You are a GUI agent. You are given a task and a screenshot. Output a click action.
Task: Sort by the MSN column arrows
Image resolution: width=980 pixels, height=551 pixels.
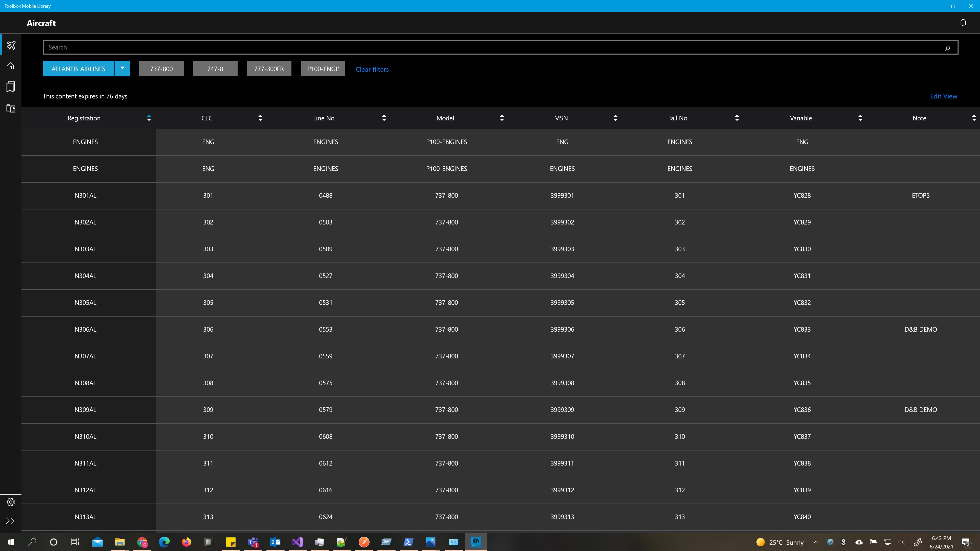[x=615, y=118]
